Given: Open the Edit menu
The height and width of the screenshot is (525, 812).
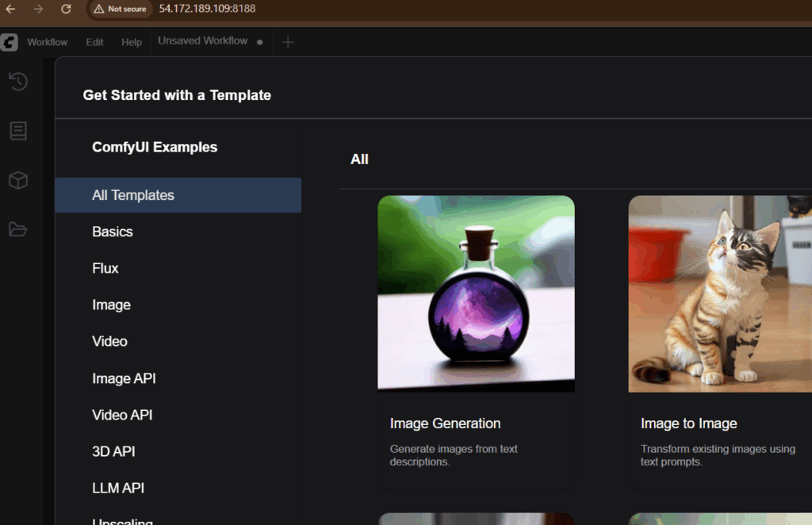Looking at the screenshot, I should pos(95,42).
